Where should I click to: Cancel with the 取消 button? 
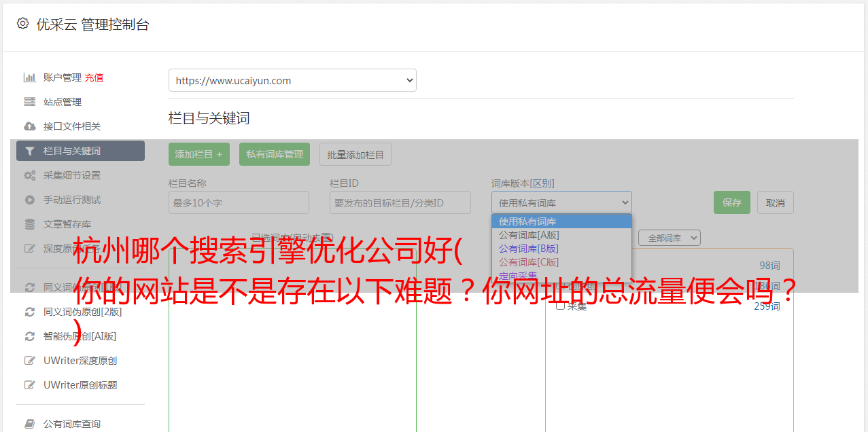tap(776, 202)
